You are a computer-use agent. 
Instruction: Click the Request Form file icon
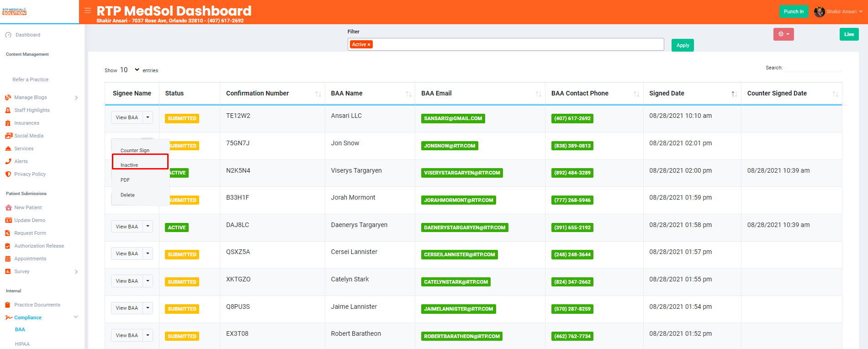click(x=8, y=233)
